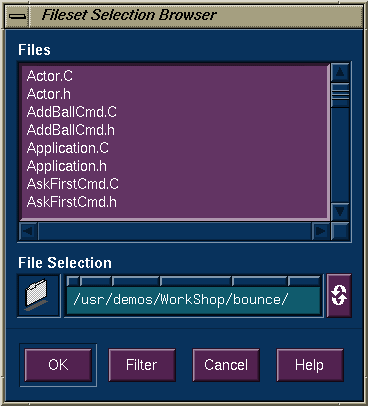Click the right arrow of horizontal scrollbar
Image resolution: width=368 pixels, height=406 pixels.
point(321,231)
